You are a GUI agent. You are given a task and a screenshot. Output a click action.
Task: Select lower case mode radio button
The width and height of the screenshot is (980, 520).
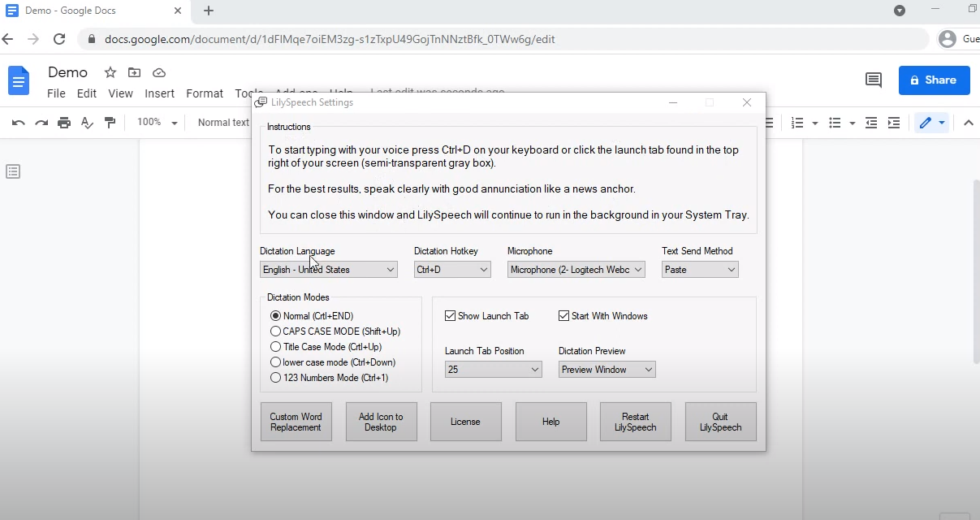tap(276, 362)
